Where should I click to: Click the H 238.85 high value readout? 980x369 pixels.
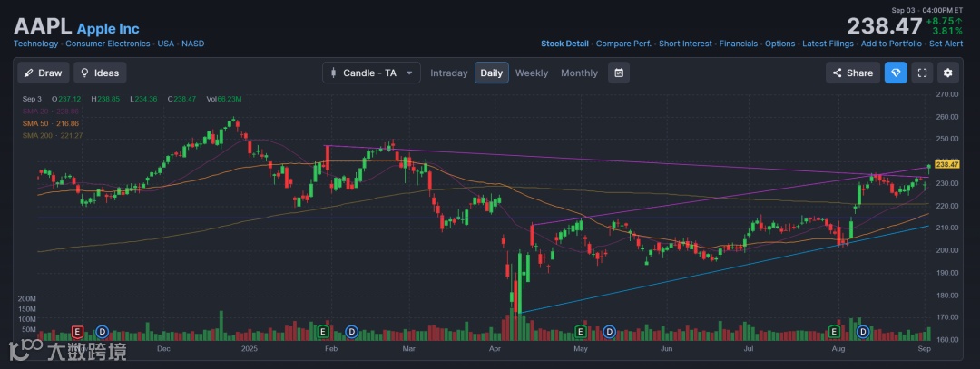[x=106, y=99]
